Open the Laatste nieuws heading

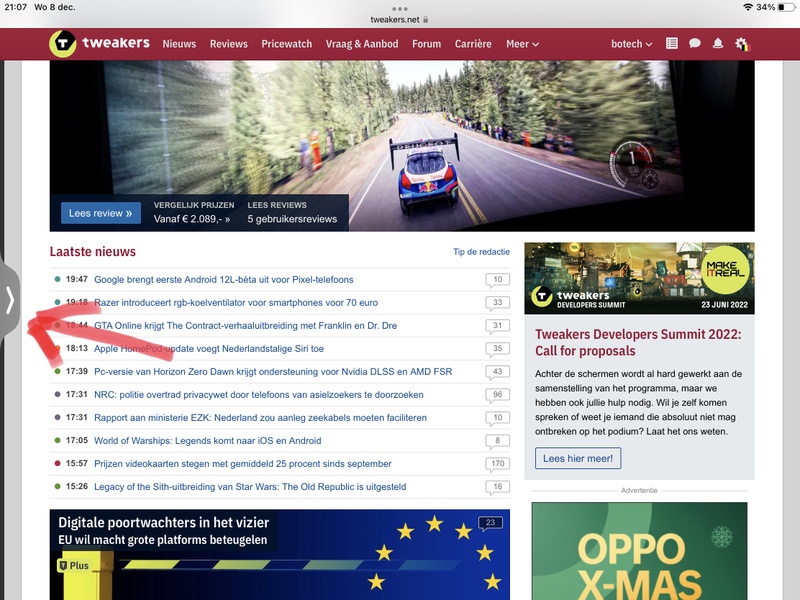92,252
